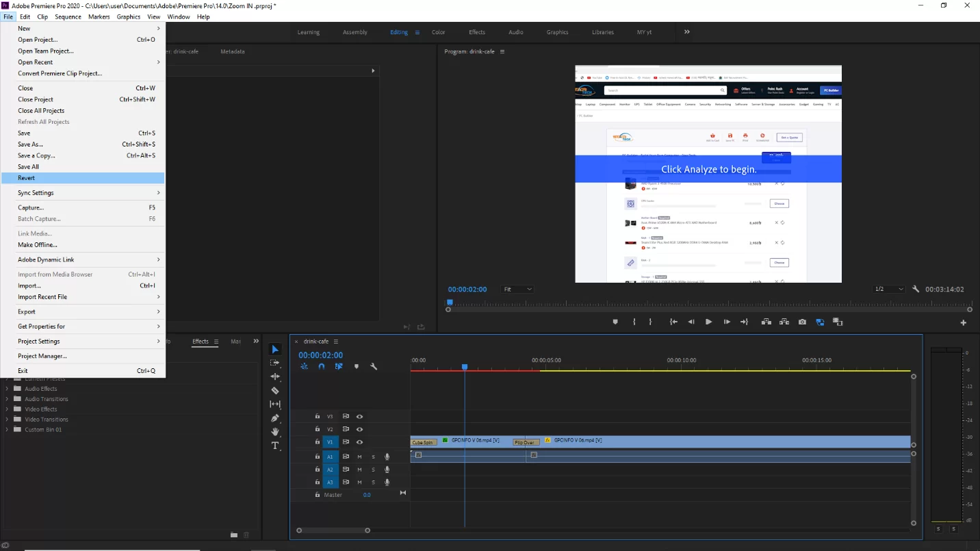Open Timeline Display Settings wrench

coord(374,367)
